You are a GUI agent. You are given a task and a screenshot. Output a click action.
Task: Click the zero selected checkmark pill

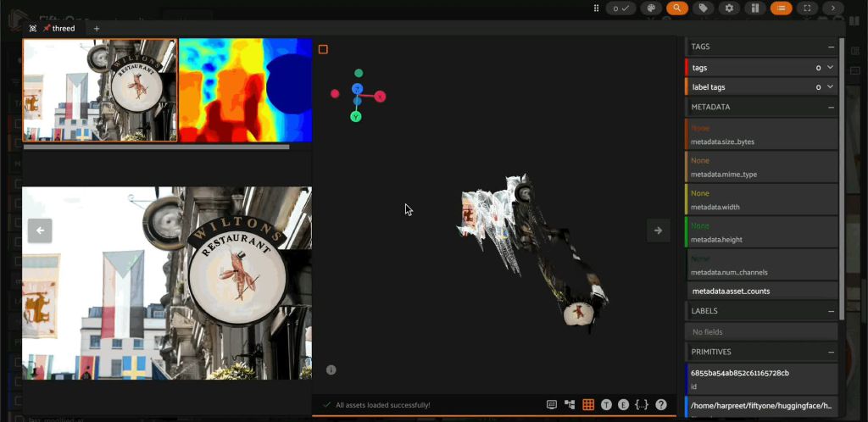coord(620,8)
